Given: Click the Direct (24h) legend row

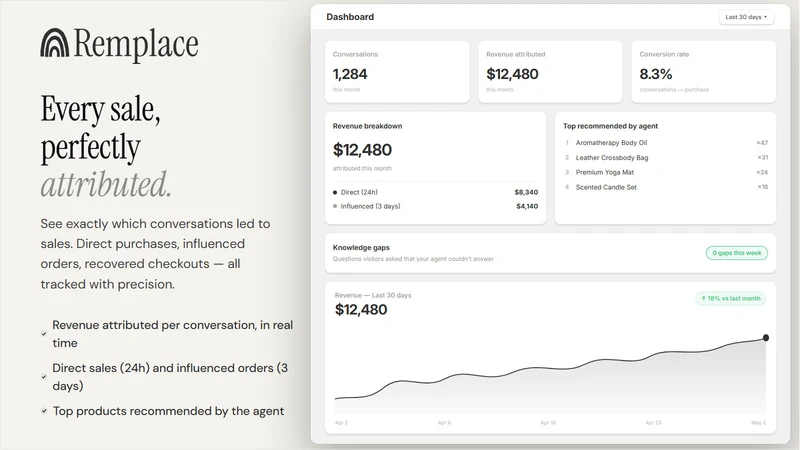Looking at the screenshot, I should pyautogui.click(x=435, y=192).
